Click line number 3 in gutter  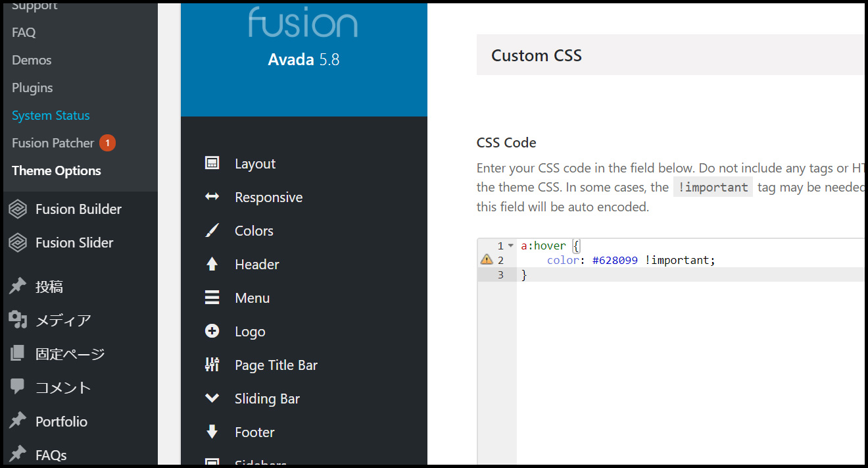(500, 274)
